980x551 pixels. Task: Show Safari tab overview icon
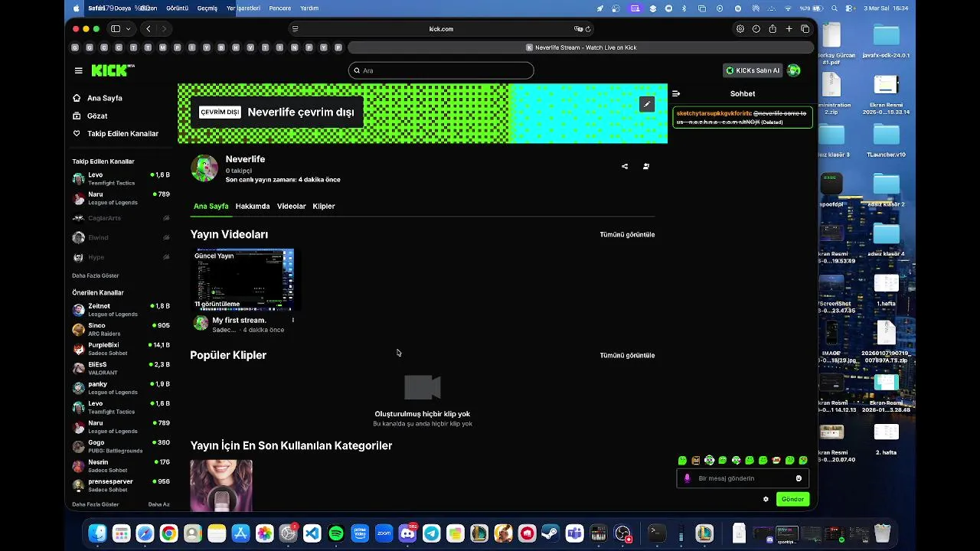805,29
